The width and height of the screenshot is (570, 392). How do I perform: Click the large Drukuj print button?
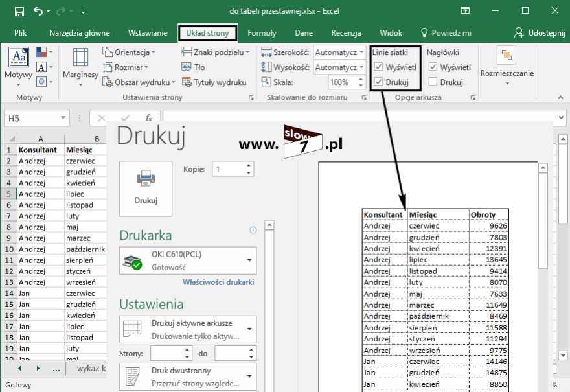tap(146, 189)
